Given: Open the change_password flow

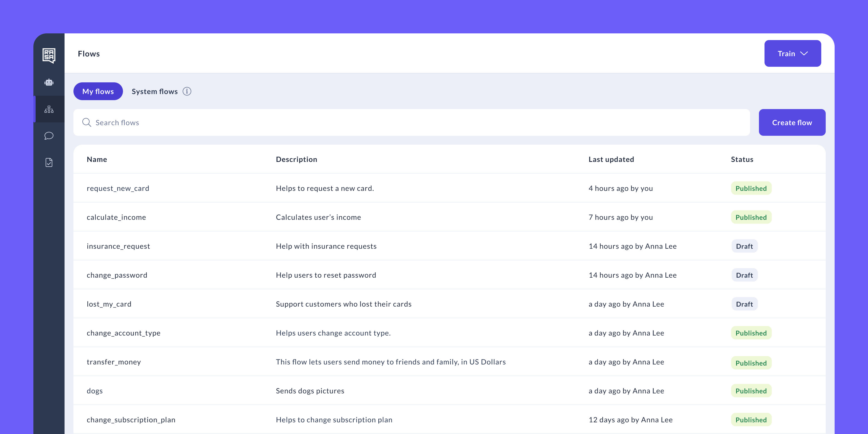Looking at the screenshot, I should pyautogui.click(x=117, y=275).
